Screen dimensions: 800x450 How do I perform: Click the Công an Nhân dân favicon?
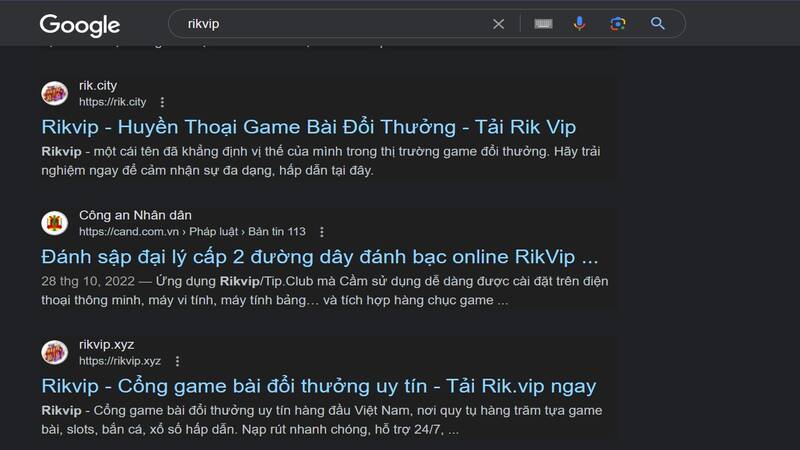[54, 223]
